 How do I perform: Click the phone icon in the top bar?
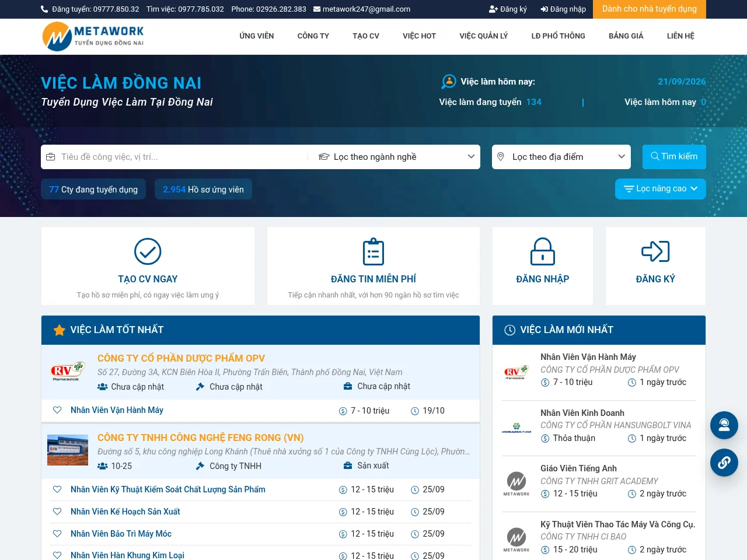[x=44, y=9]
